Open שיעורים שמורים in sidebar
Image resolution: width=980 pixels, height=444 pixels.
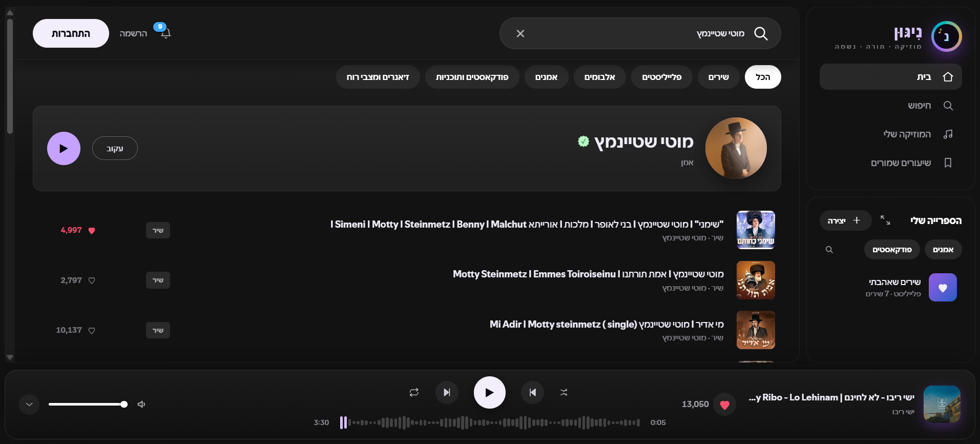tap(890, 163)
